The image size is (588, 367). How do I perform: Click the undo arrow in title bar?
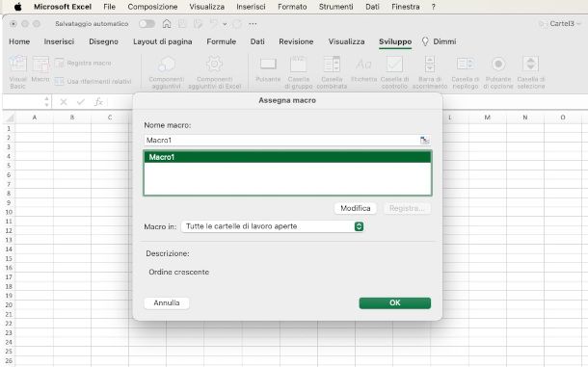point(214,24)
